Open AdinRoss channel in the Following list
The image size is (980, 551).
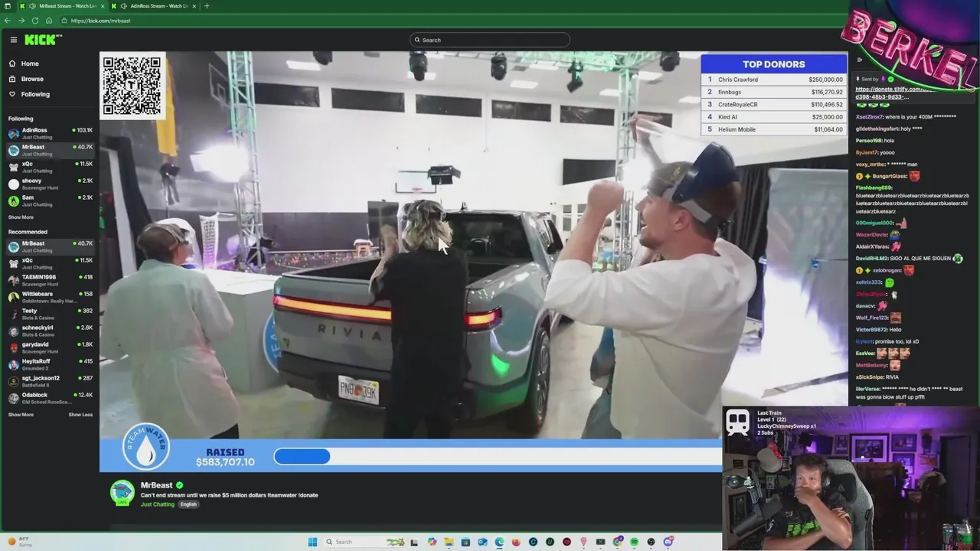[50, 133]
